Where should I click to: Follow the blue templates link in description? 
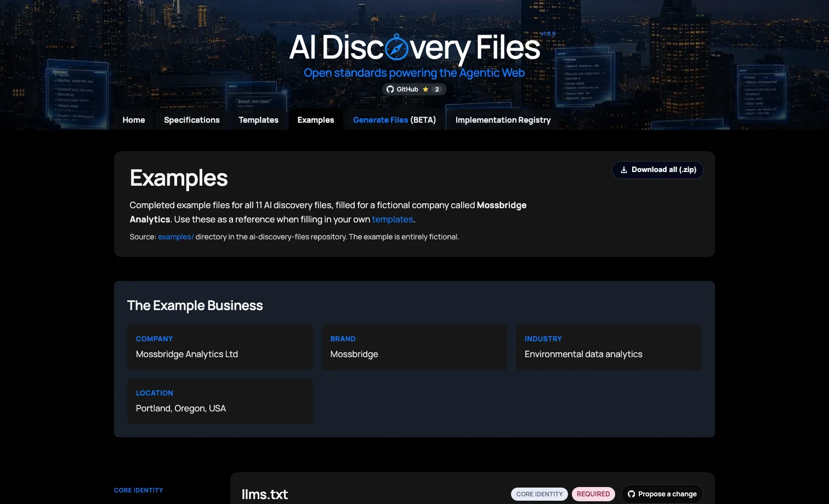pyautogui.click(x=392, y=219)
